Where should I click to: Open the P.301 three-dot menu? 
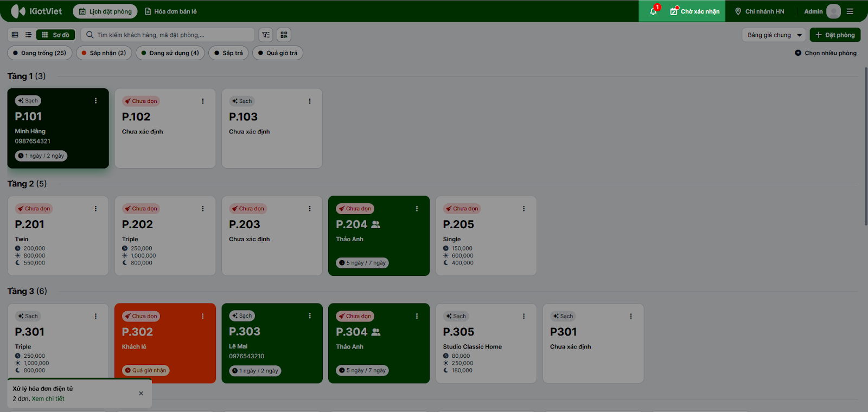(96, 316)
